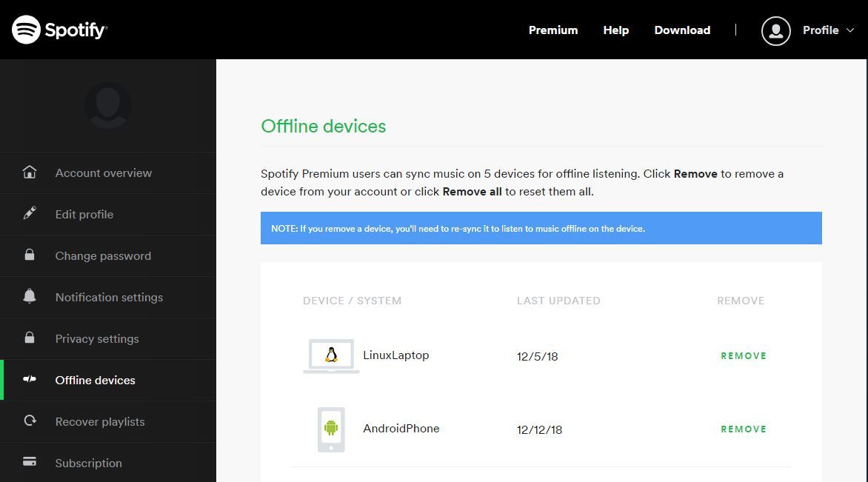
Task: Remove the AndroidPhone device
Action: [x=744, y=429]
